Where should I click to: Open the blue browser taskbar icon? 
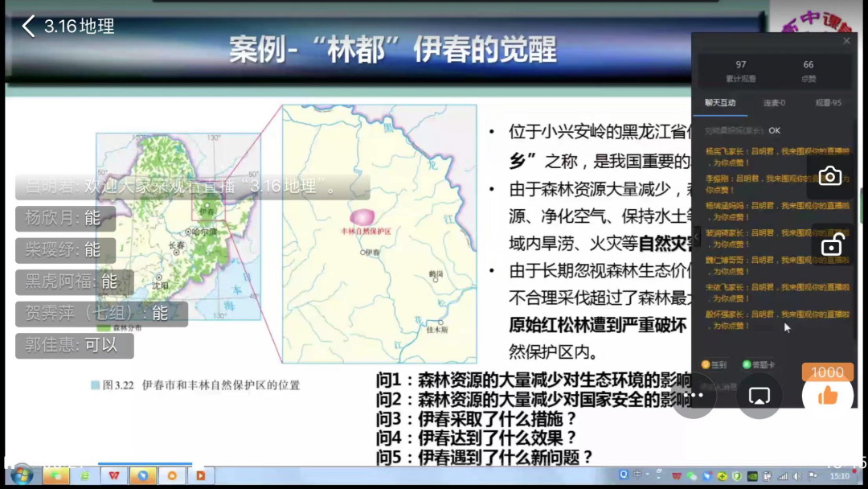[143, 475]
